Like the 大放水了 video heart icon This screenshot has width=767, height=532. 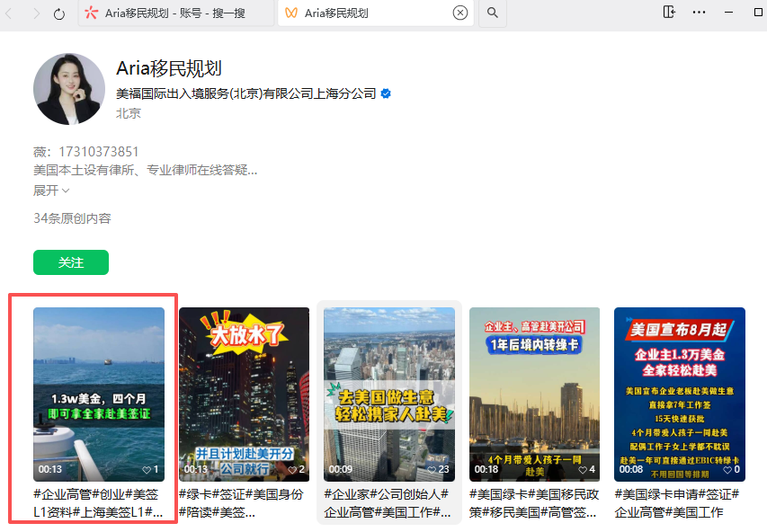tap(292, 470)
